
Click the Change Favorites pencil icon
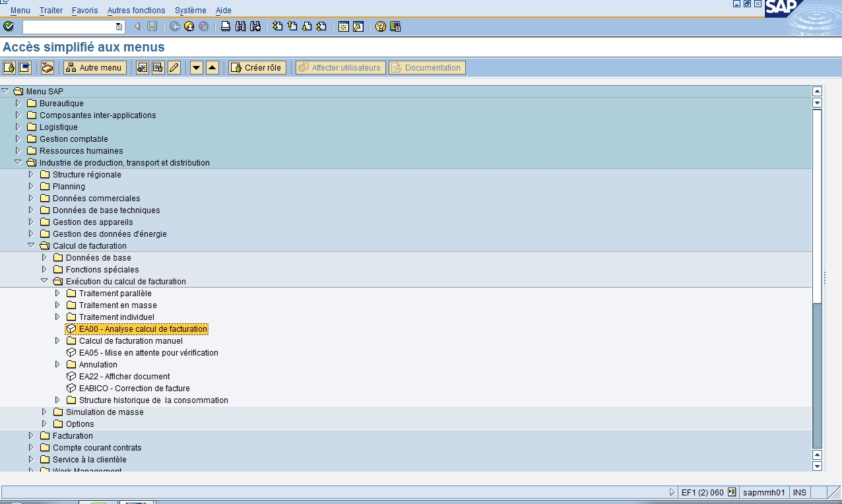tap(174, 67)
